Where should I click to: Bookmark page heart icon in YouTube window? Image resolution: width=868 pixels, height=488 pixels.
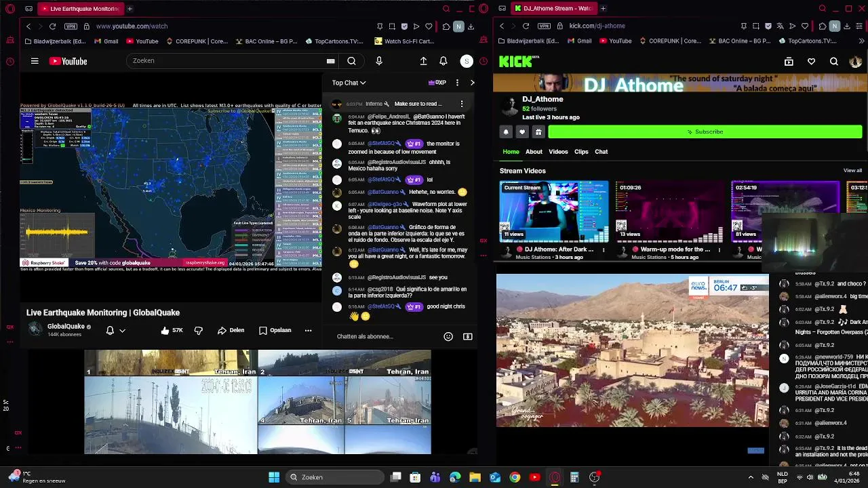point(429,26)
